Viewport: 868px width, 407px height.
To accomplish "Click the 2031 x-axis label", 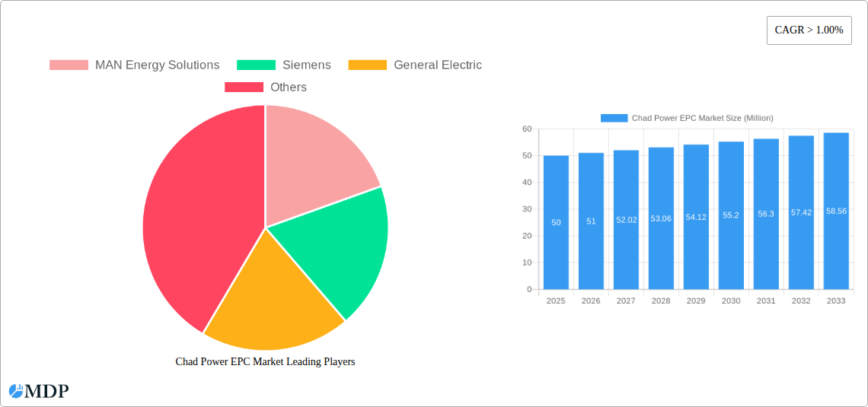I will point(766,300).
